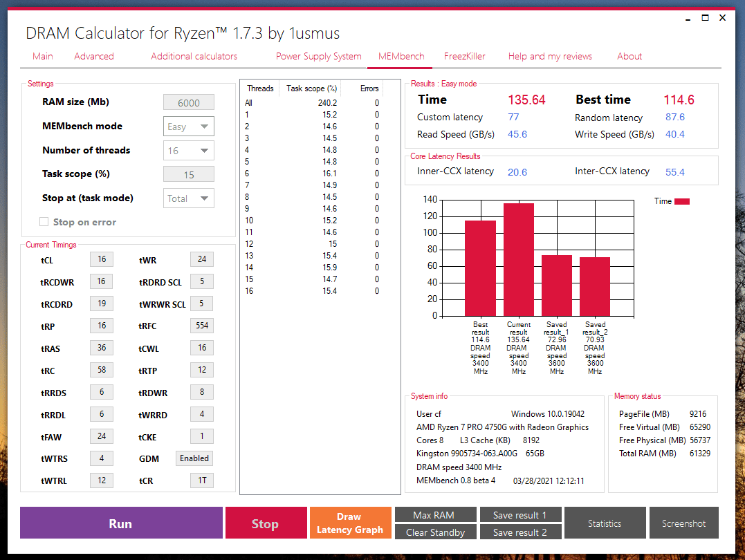This screenshot has height=560, width=745.
Task: Click the RAM size (Mb) field
Action: tap(189, 102)
